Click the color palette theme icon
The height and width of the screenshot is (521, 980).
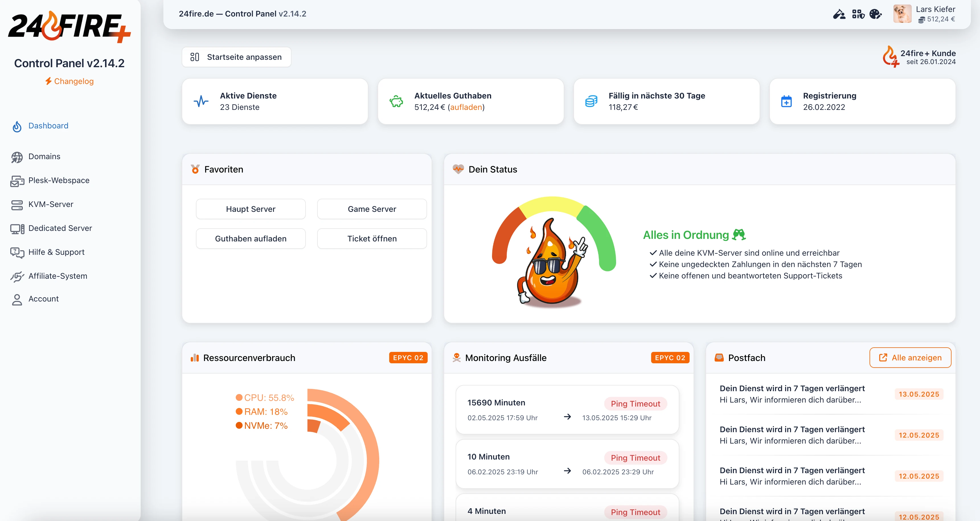pos(876,15)
